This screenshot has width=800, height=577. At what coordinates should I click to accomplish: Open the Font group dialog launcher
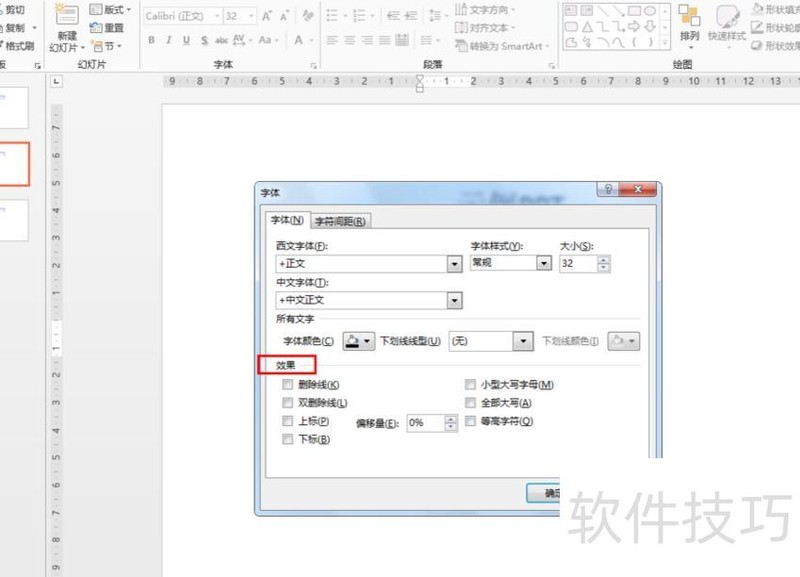313,66
